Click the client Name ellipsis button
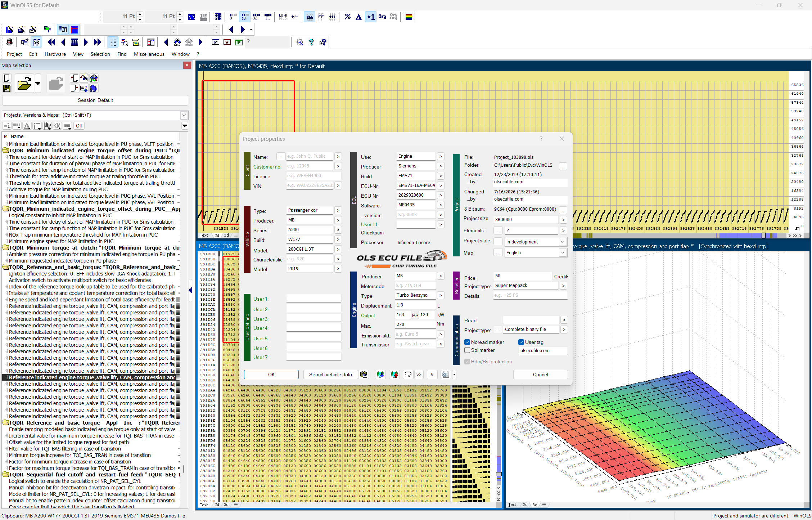The image size is (812, 520). (x=281, y=156)
